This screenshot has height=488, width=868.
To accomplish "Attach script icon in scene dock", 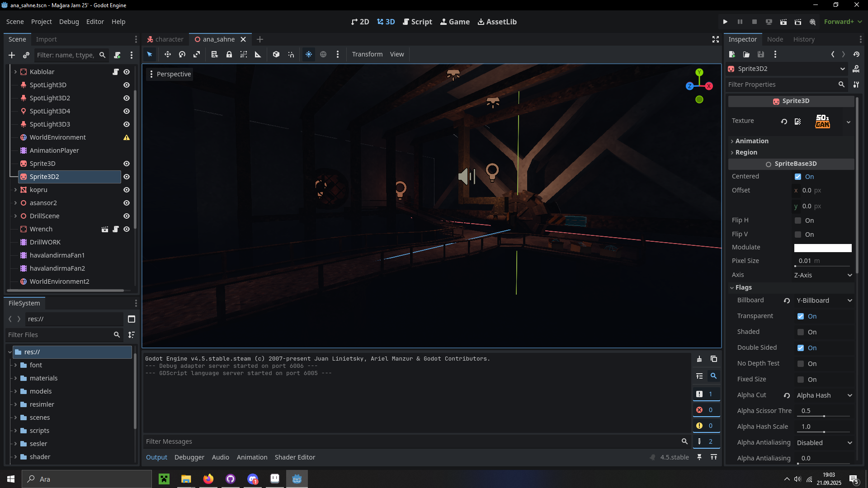I will tap(117, 55).
